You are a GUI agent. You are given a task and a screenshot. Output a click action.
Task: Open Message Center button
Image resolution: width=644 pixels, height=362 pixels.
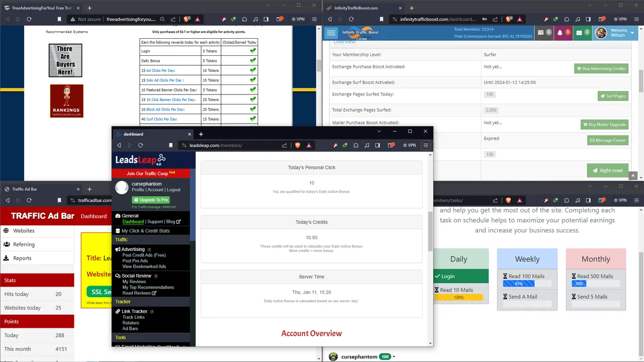tap(608, 140)
